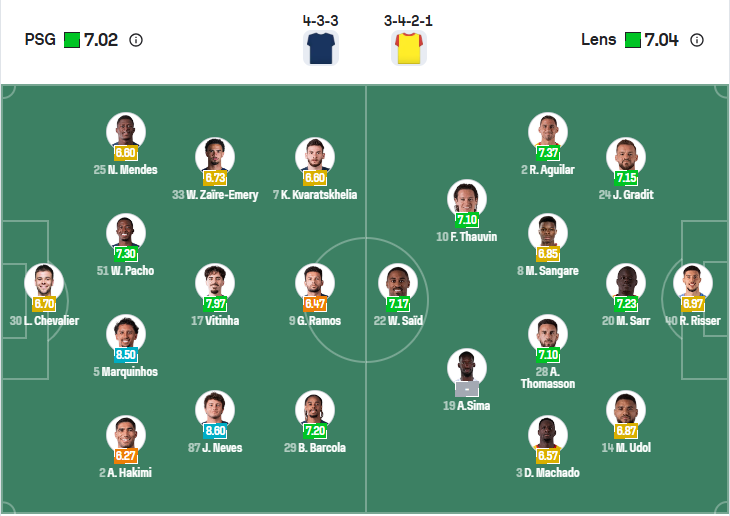Open L. Chevalier goalkeeper photo
The height and width of the screenshot is (516, 730).
44,281
